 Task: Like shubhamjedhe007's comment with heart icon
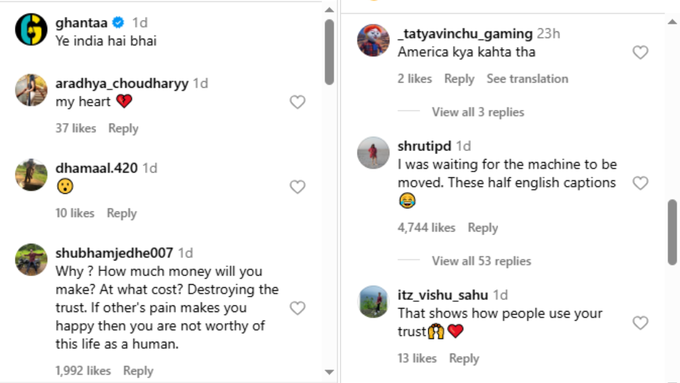point(298,308)
